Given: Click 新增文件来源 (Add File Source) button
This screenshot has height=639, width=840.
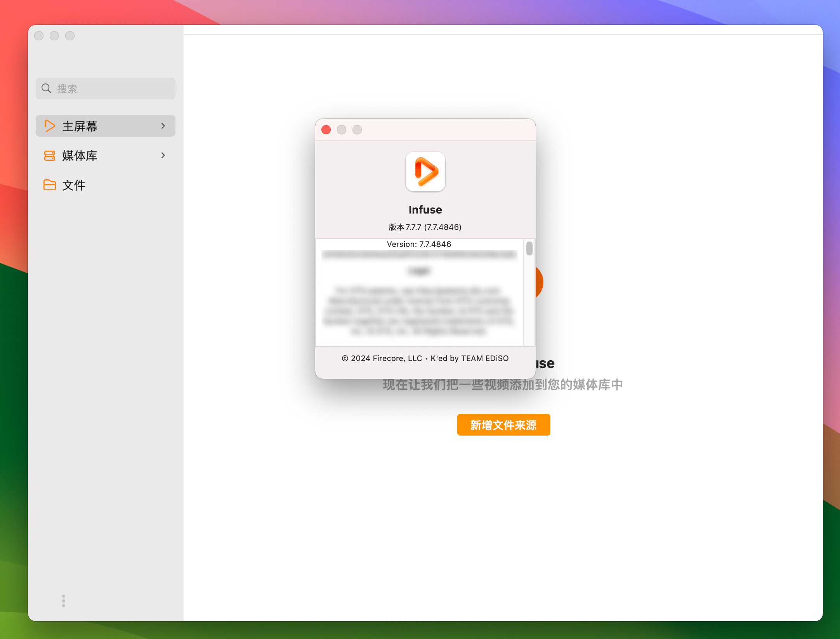Looking at the screenshot, I should pos(503,424).
